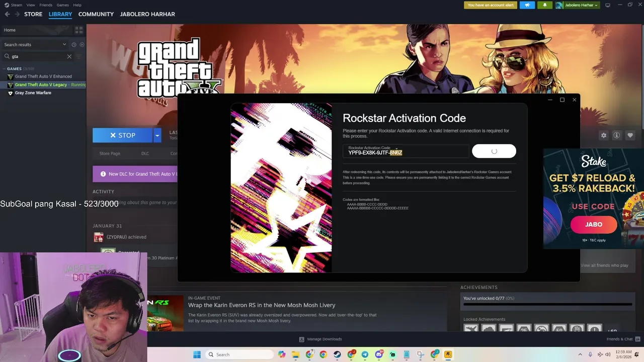Viewport: 644px width, 362px height.
Task: Switch to the COMMUNITY tab
Action: pyautogui.click(x=96, y=14)
